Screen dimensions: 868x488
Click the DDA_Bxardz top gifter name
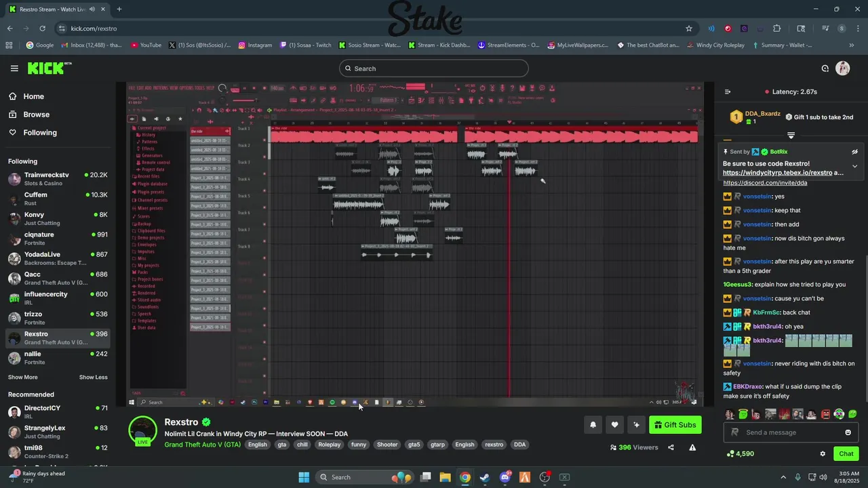(x=763, y=114)
